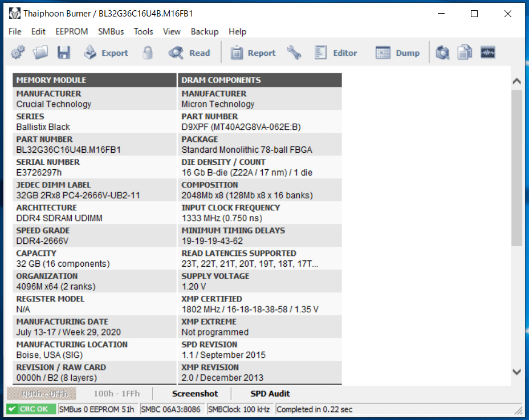Save the dump using floppy disk icon
529x420 pixels.
coord(63,53)
